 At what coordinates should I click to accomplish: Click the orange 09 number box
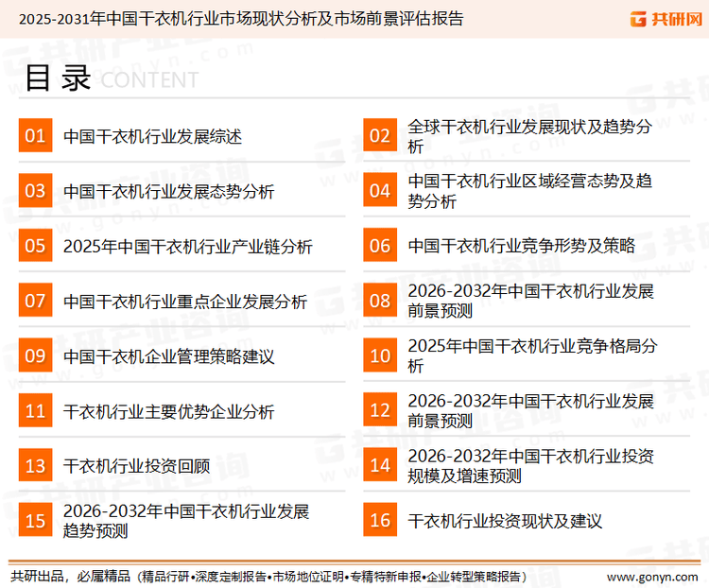tap(35, 355)
